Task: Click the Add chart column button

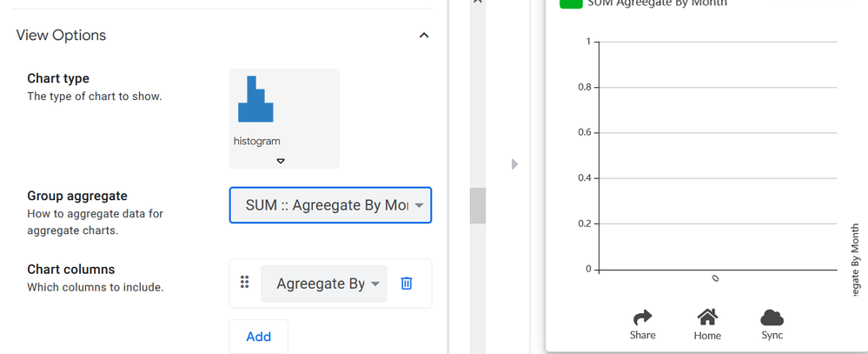Action: [x=259, y=337]
